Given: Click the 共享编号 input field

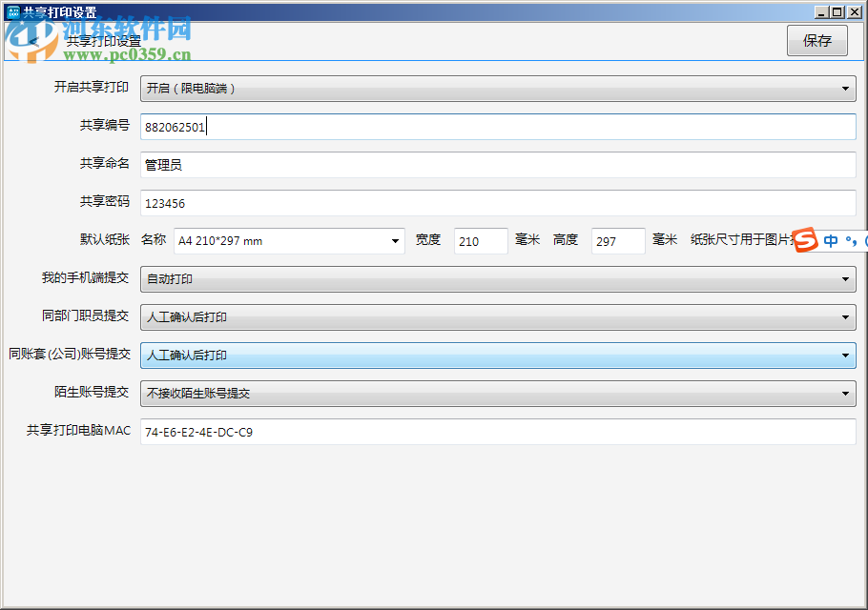Looking at the screenshot, I should [498, 127].
